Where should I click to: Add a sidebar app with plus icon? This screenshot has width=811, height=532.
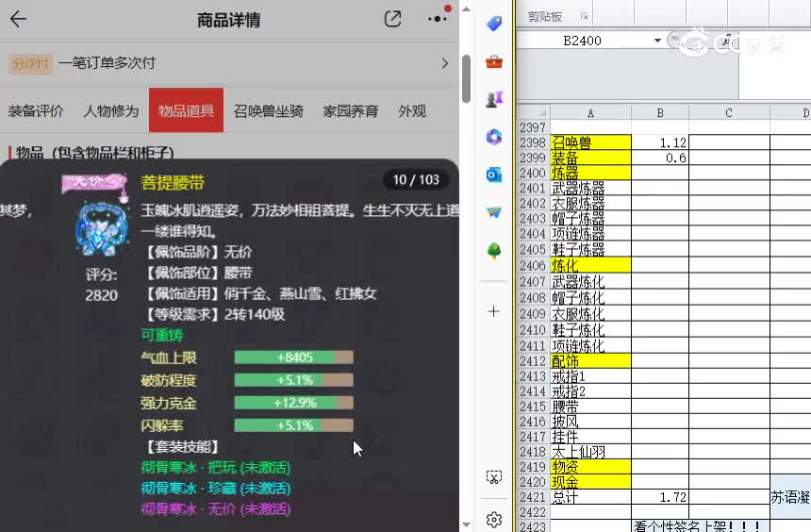pyautogui.click(x=493, y=311)
